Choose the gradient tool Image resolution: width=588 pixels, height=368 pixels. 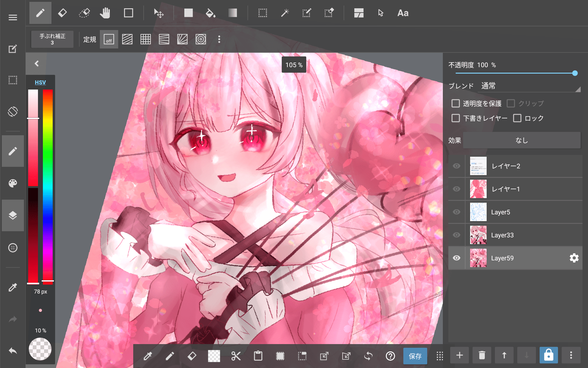pos(233,13)
